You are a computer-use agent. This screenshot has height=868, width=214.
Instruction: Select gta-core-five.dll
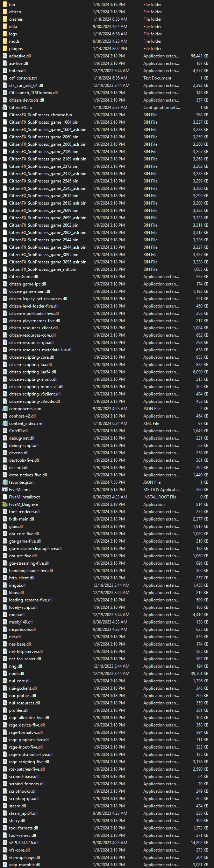point(24,533)
